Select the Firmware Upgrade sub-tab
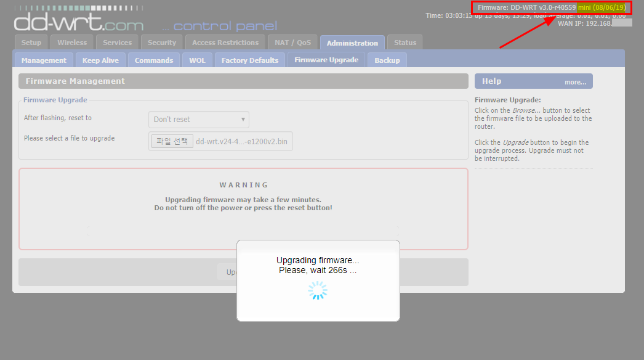 tap(326, 60)
